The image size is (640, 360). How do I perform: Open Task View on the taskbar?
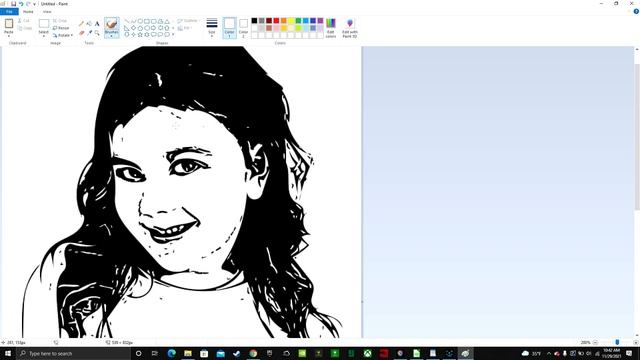point(155,353)
